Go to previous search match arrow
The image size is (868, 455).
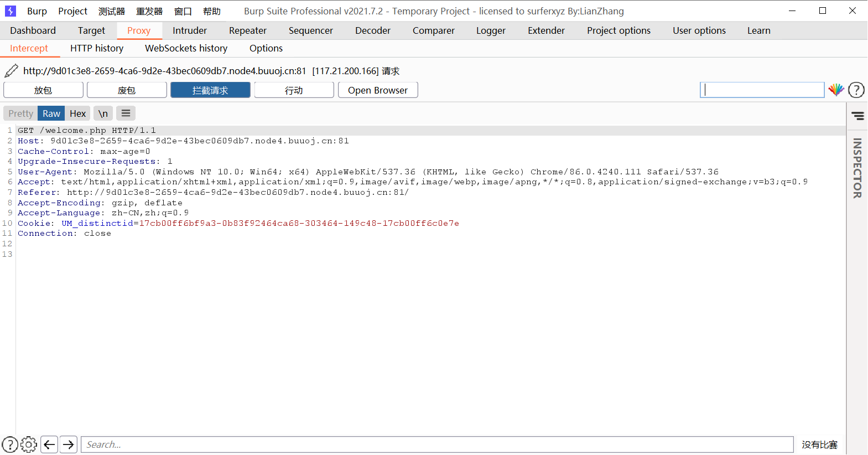pyautogui.click(x=49, y=444)
